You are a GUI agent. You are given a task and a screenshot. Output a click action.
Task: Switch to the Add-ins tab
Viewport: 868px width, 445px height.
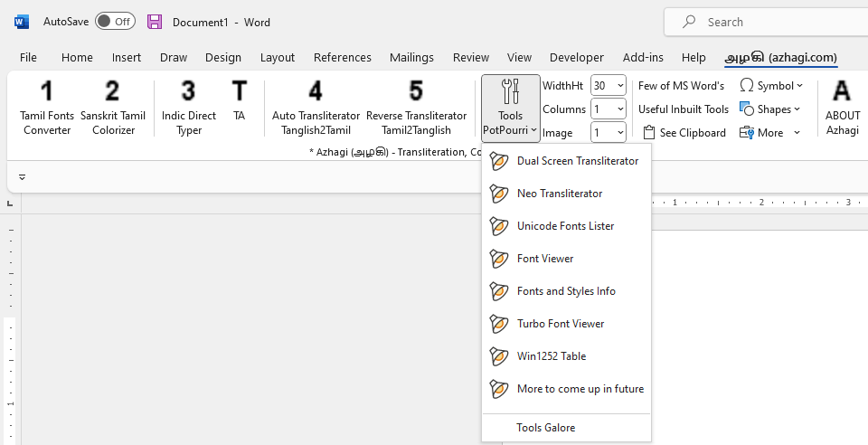643,58
